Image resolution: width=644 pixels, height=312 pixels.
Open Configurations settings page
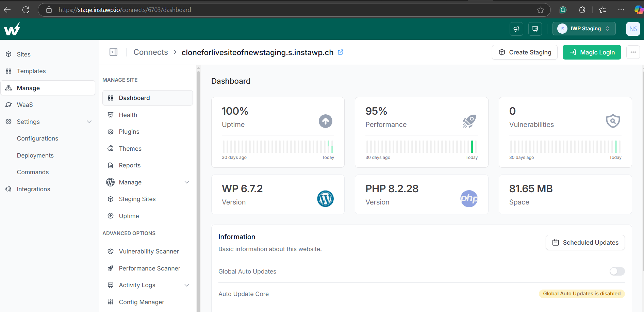coord(37,138)
